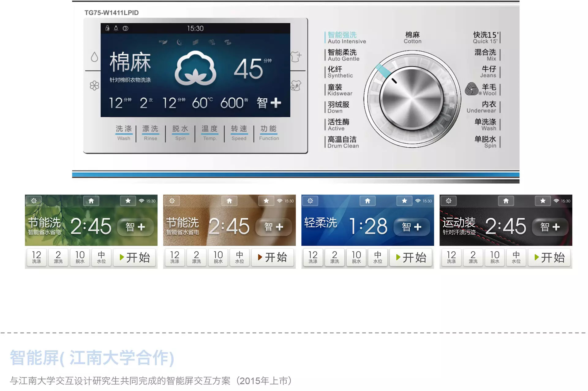Tap favorite star on sportswear screen

click(x=543, y=201)
